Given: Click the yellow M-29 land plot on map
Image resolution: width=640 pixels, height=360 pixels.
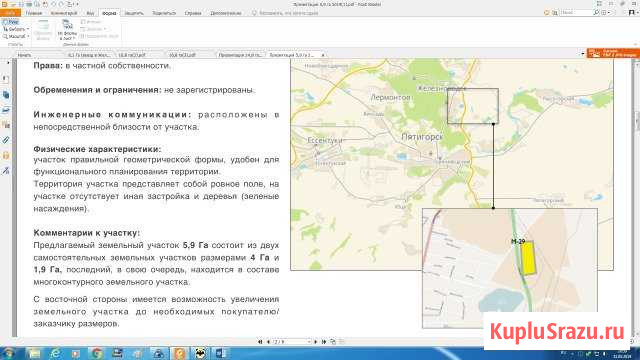Looking at the screenshot, I should (528, 258).
